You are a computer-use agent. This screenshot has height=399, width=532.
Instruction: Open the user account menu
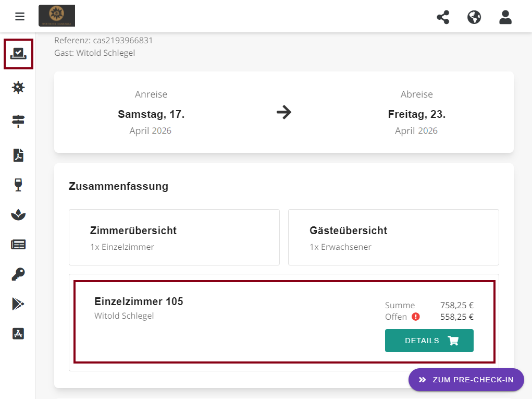pyautogui.click(x=505, y=17)
